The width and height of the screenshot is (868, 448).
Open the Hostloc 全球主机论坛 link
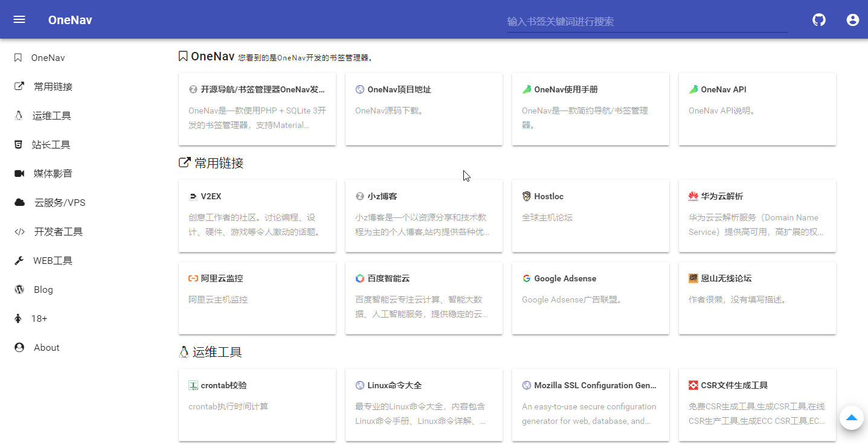tap(590, 216)
